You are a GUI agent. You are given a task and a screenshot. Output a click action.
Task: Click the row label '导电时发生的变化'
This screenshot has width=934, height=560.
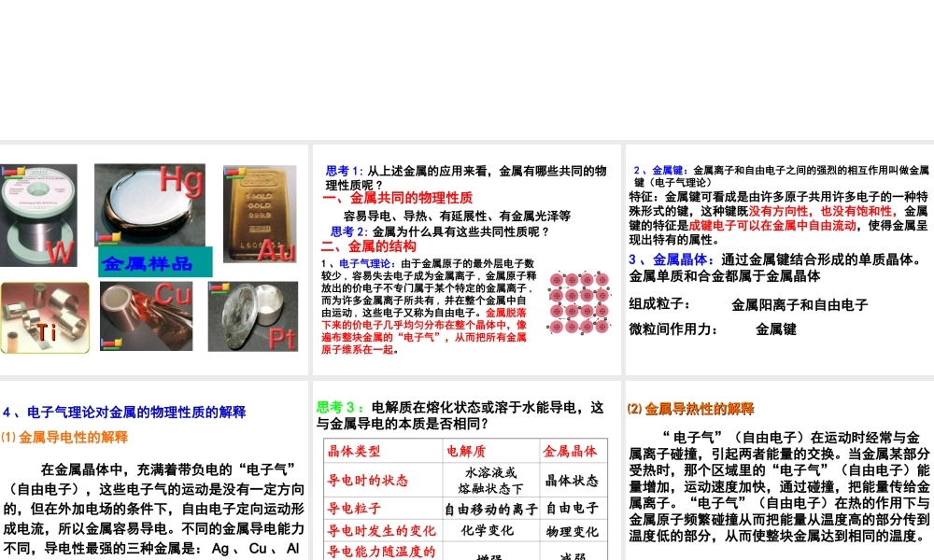[381, 530]
